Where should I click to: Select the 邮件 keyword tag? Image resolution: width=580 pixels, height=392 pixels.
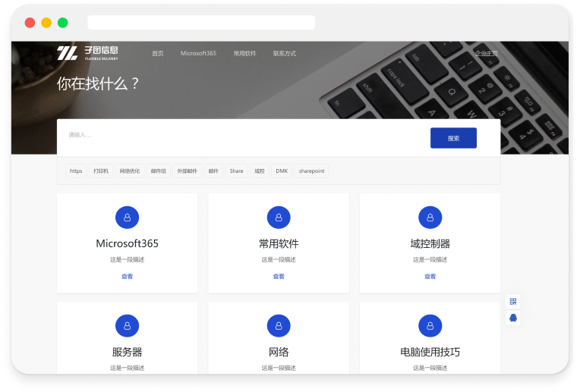213,171
